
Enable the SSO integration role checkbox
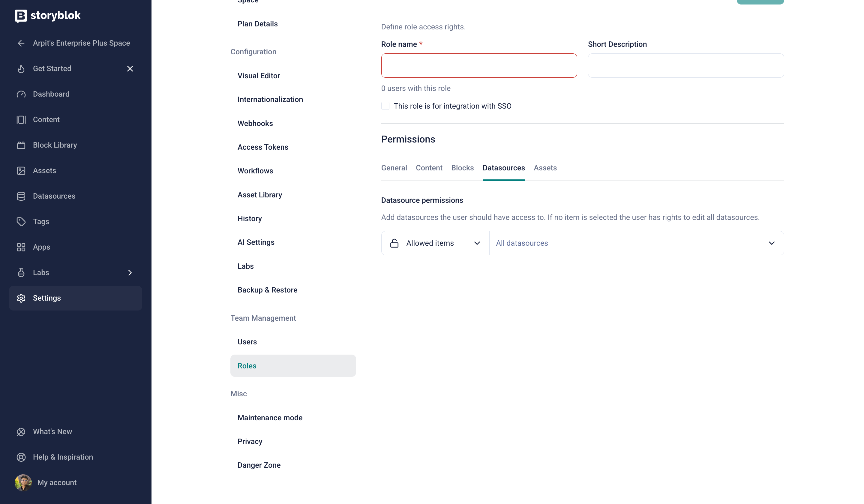pos(385,106)
